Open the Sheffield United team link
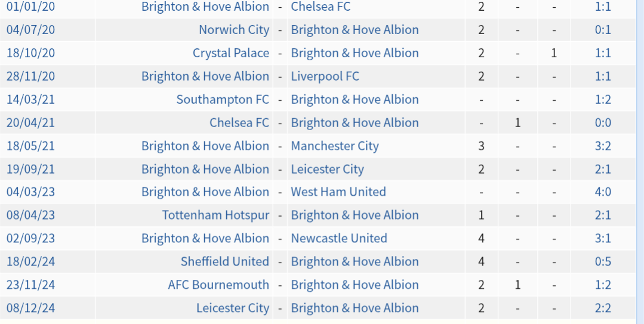 pos(224,261)
